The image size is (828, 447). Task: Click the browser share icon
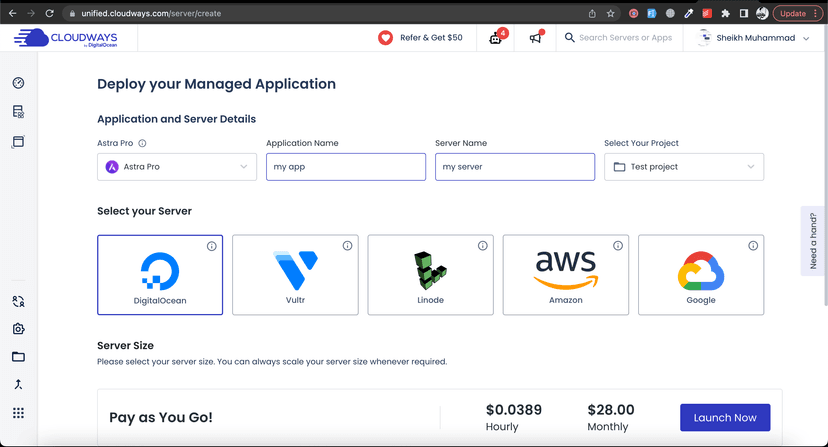click(x=592, y=13)
